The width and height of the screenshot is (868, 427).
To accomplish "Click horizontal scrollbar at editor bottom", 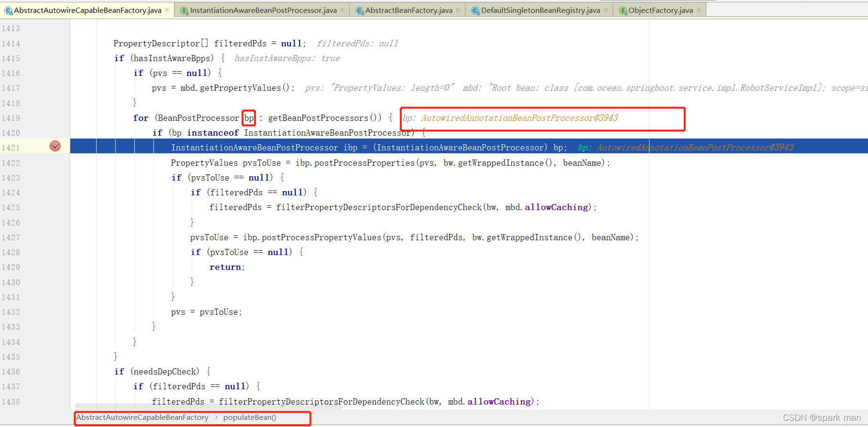I will (x=209, y=407).
